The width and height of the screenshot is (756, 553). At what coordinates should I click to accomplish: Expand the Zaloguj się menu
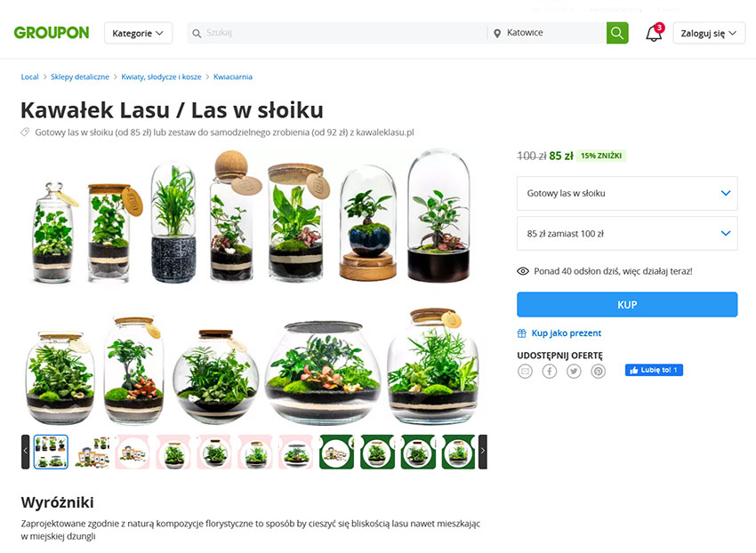(x=709, y=33)
